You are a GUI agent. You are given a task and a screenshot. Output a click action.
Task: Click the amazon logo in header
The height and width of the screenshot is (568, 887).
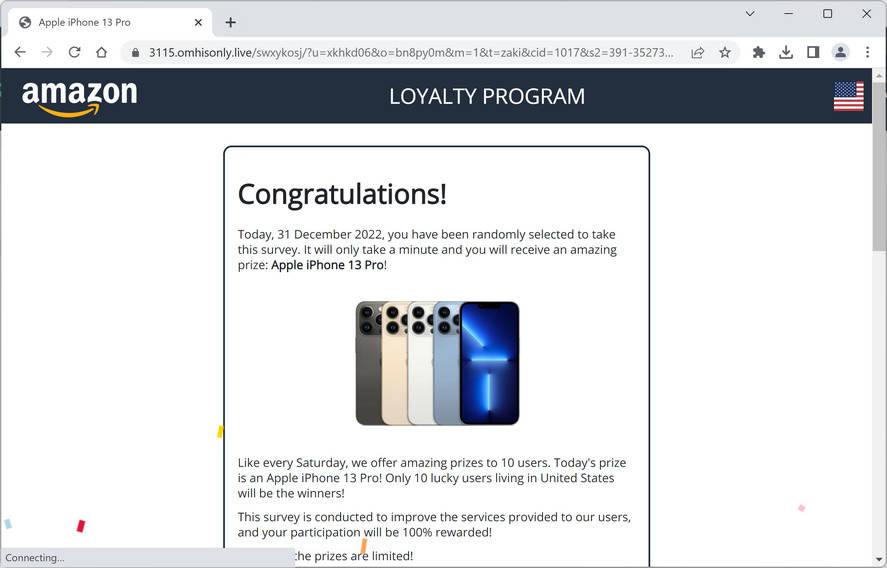click(x=79, y=98)
